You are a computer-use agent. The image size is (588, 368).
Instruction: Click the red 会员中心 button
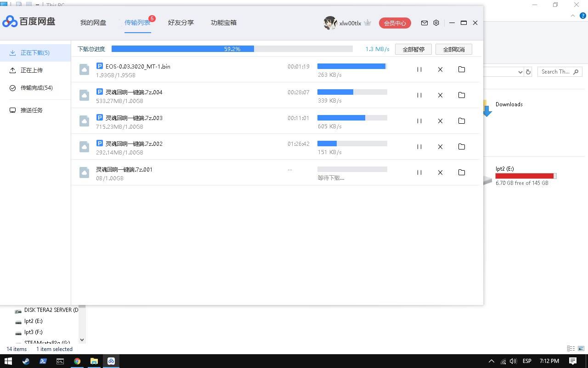[395, 23]
